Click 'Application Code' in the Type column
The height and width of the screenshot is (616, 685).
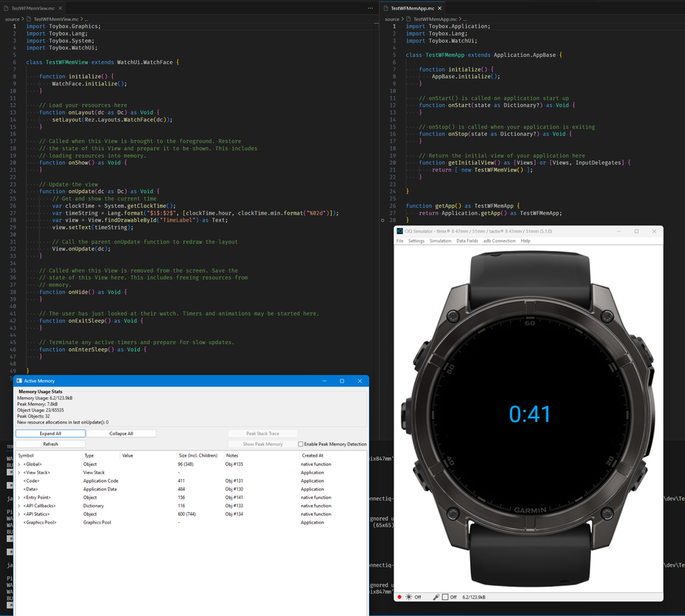pos(101,480)
